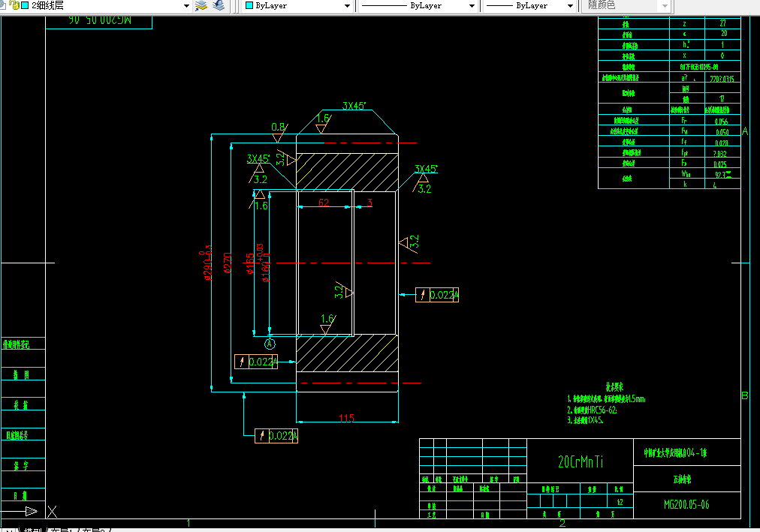Viewport: 760px width, 532px height.
Task: Open the 随颜色 plot style dropdown
Action: [x=665, y=6]
